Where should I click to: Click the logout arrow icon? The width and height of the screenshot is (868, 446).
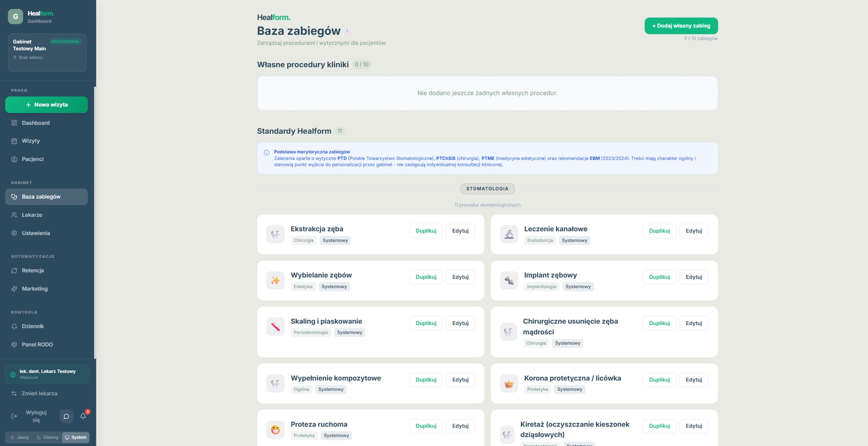tap(14, 416)
